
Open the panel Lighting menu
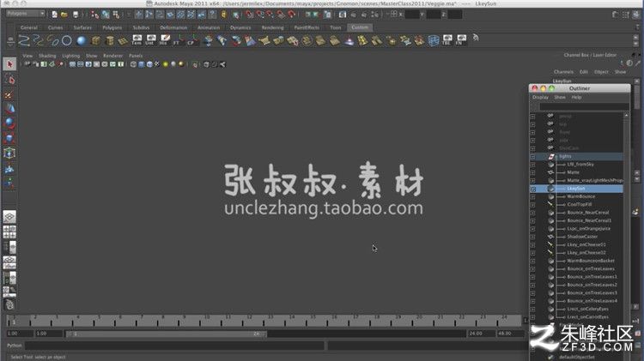point(71,56)
